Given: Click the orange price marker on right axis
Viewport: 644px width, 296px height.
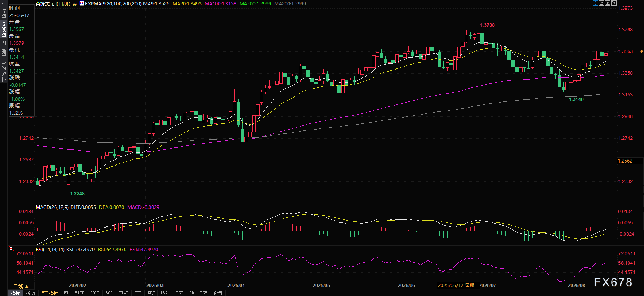Looking at the screenshot, I should tap(642, 51).
